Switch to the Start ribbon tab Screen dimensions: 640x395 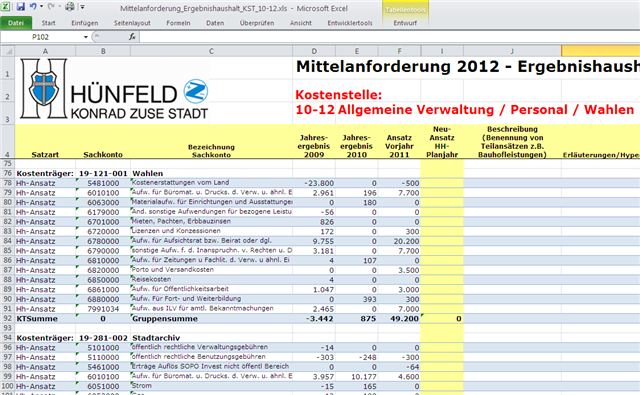(48, 23)
